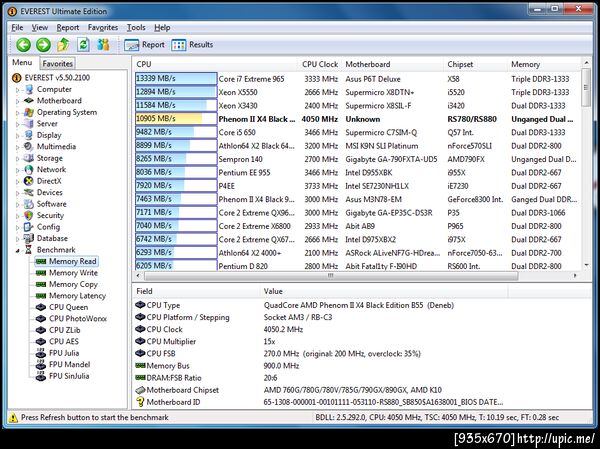600x449 pixels.
Task: Sort by Memory column header
Action: 543,64
